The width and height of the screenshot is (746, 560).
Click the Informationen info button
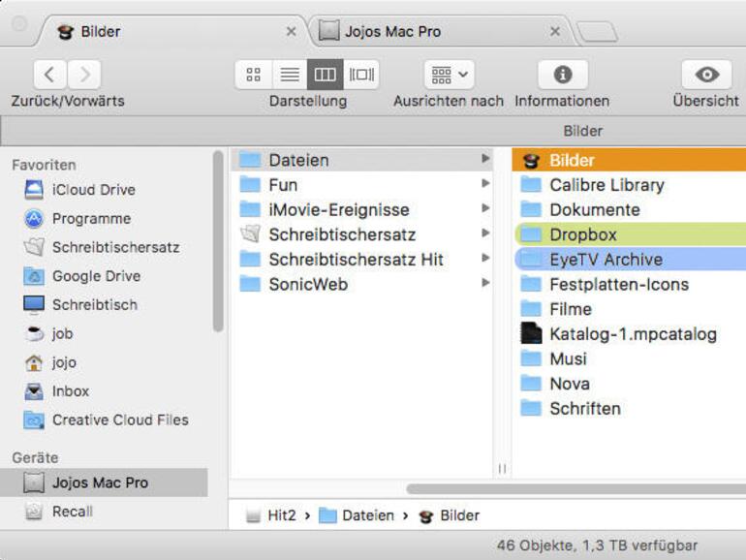pos(563,75)
